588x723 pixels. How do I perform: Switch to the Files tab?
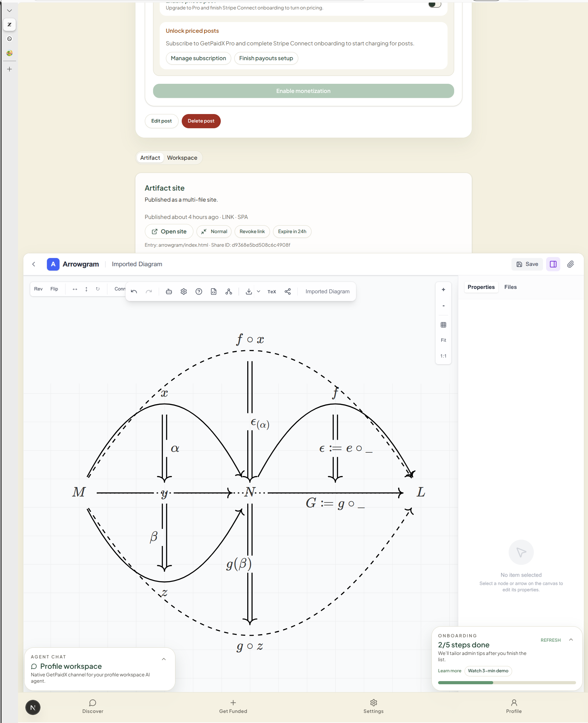[511, 287]
